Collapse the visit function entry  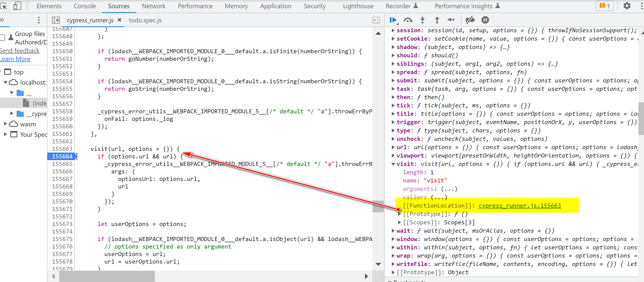point(393,164)
